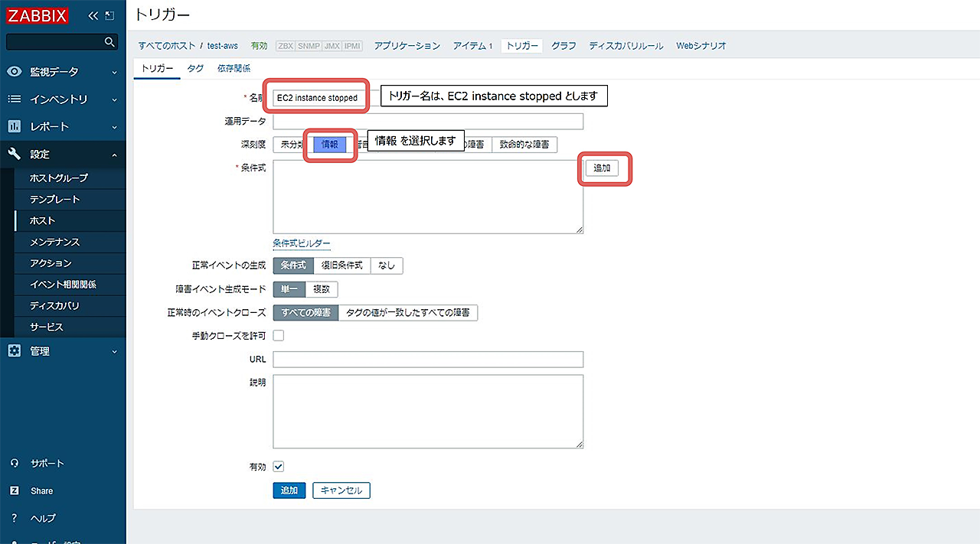The height and width of the screenshot is (544, 980).
Task: Open the search magnifier icon
Action: (109, 41)
